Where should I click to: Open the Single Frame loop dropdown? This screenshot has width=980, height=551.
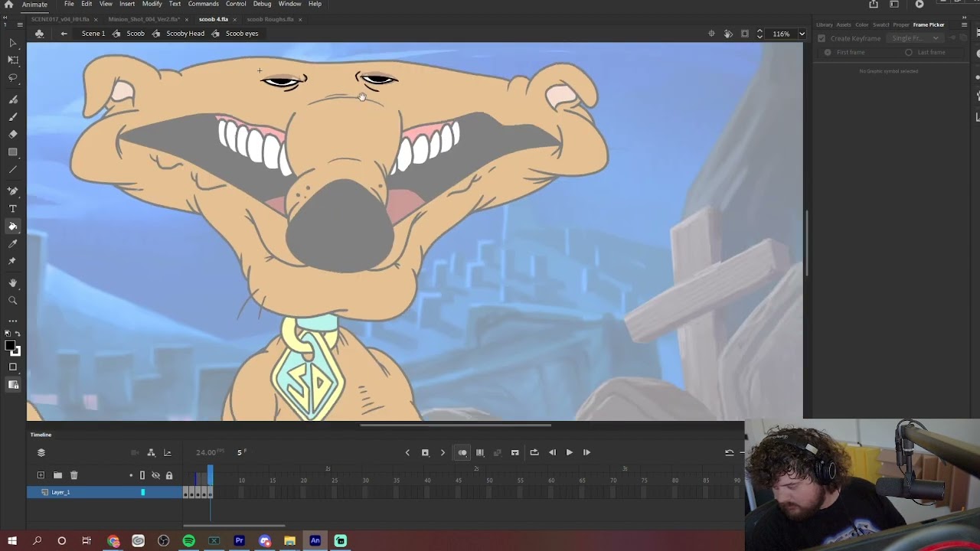click(x=915, y=38)
